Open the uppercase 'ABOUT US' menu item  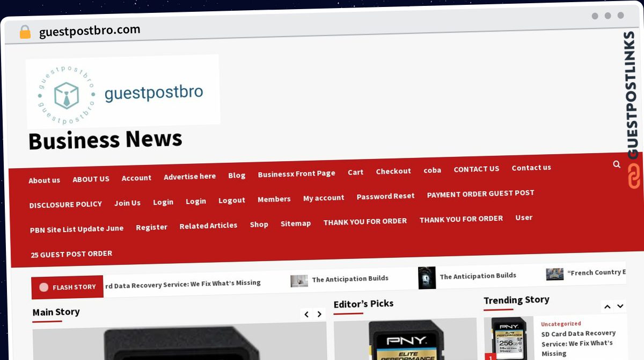pyautogui.click(x=91, y=179)
